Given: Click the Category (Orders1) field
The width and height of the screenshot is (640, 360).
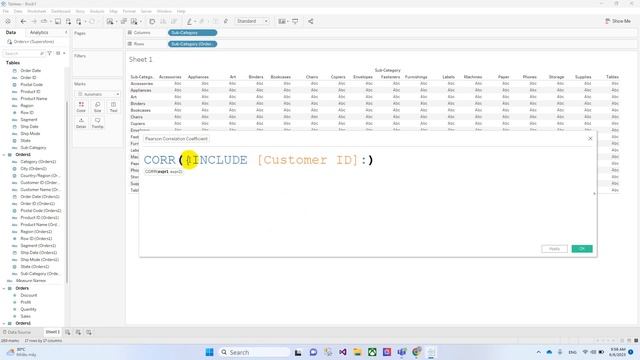Looking at the screenshot, I should pos(38,162).
